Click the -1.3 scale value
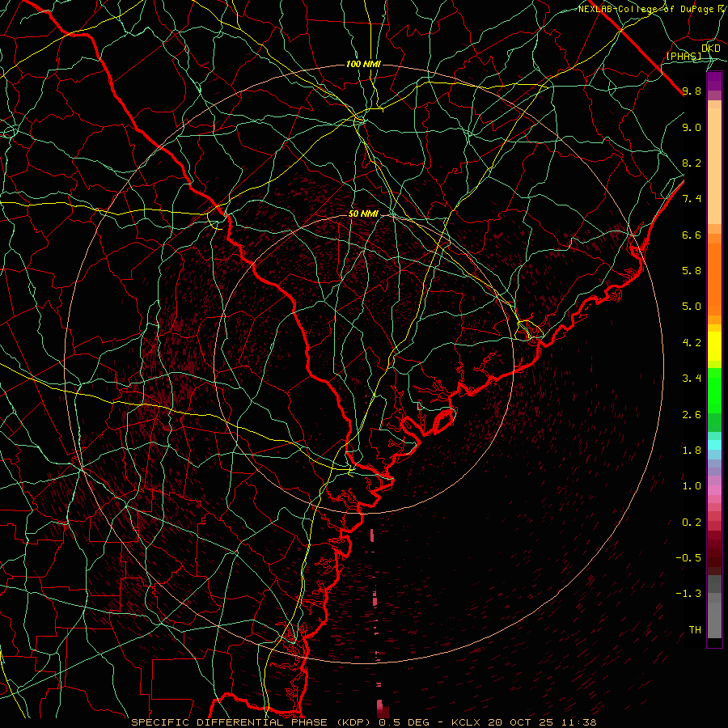728x728 pixels. pyautogui.click(x=688, y=594)
